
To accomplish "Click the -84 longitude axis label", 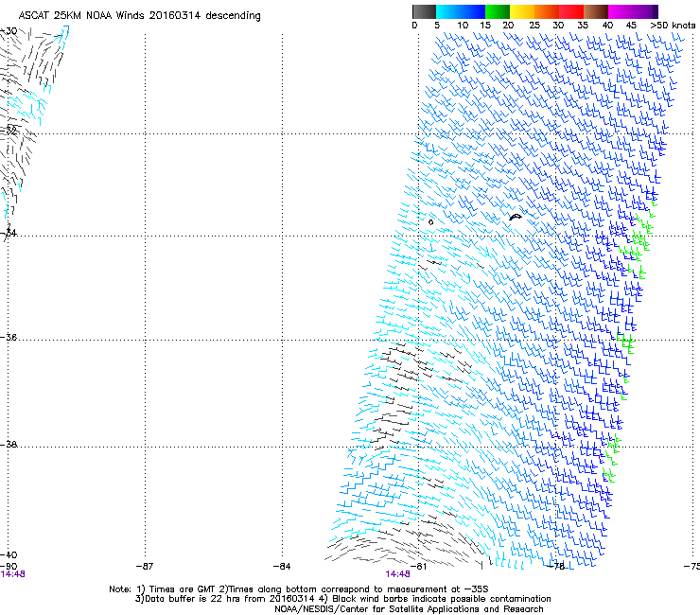I will 282,567.
